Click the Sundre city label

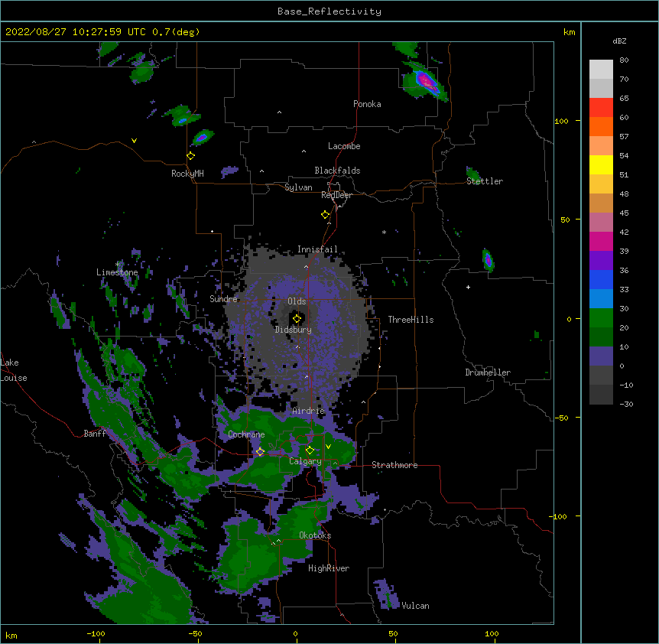(223, 299)
